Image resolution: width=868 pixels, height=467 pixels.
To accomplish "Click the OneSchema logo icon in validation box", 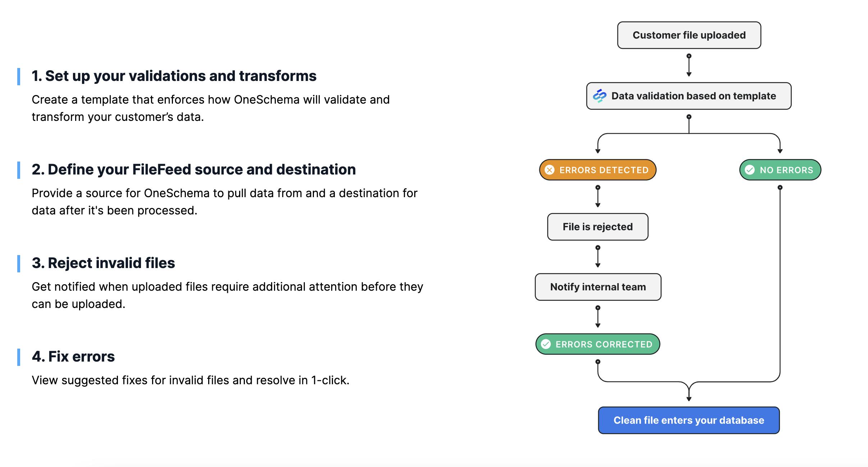I will pyautogui.click(x=599, y=96).
